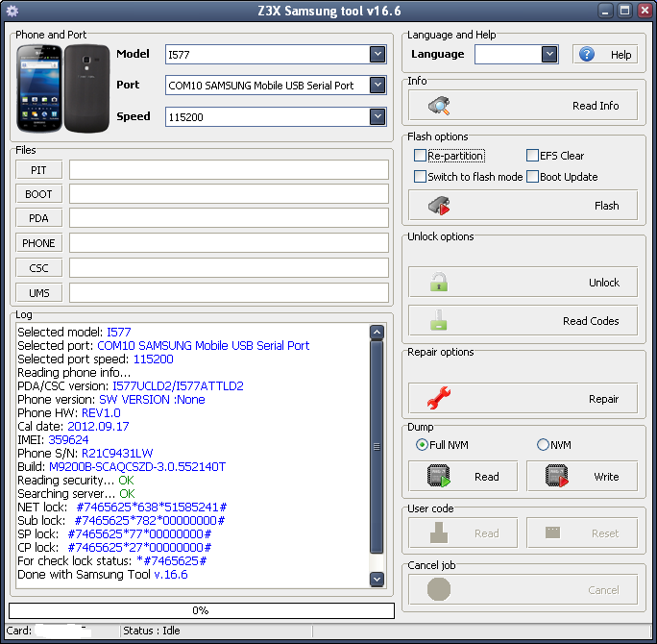Image resolution: width=657 pixels, height=644 pixels.
Task: Click the Dump Read chip icon
Action: click(x=441, y=477)
